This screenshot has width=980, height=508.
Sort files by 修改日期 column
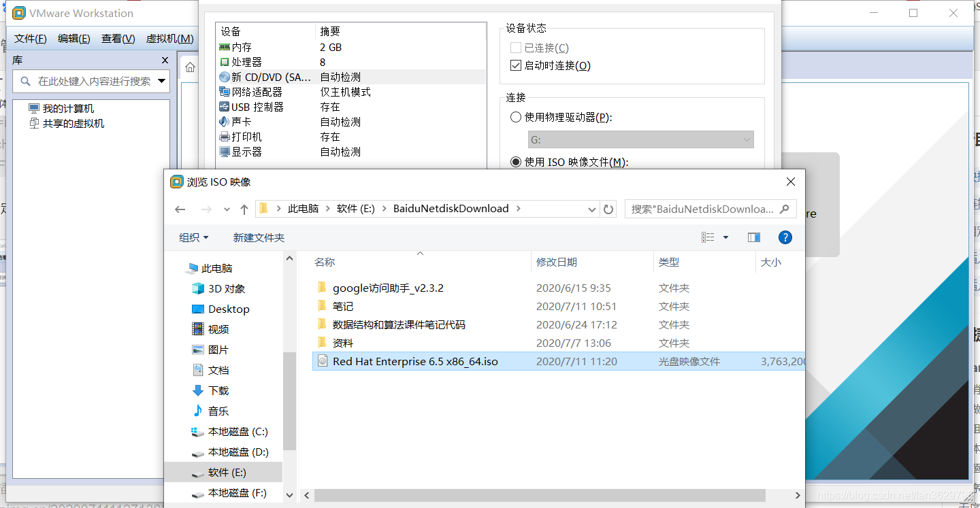coord(557,262)
